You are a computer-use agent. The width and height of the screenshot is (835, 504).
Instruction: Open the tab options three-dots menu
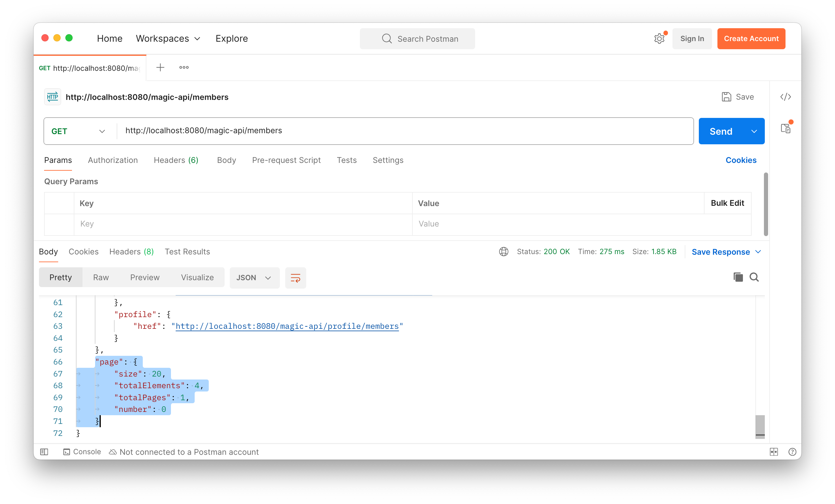(184, 67)
